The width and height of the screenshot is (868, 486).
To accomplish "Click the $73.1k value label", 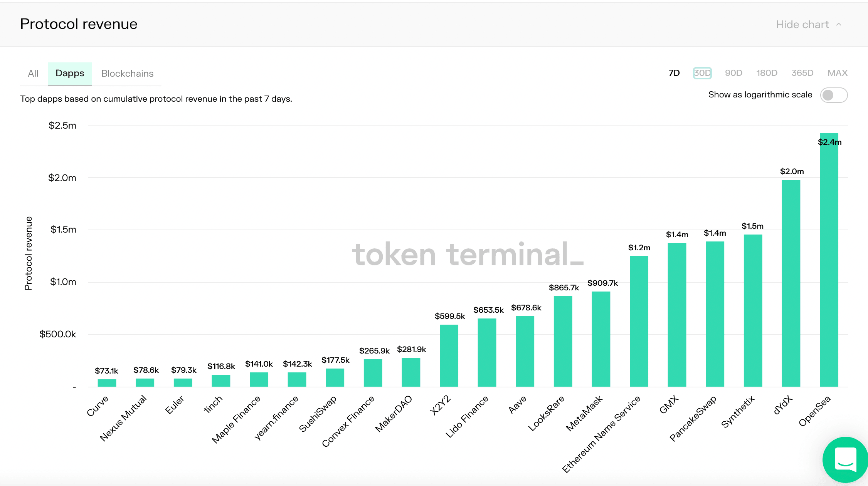I will [x=106, y=371].
